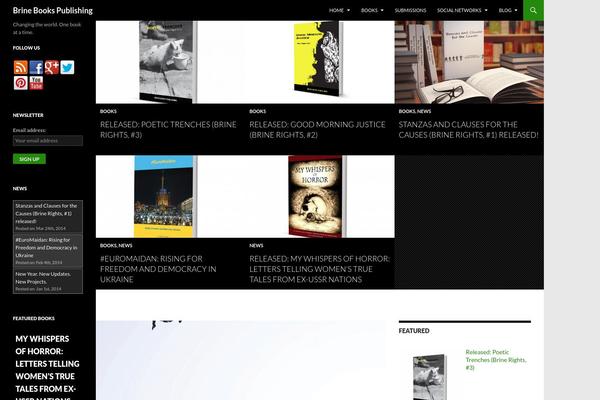Go to Brine Books Publishing site title

click(x=53, y=10)
